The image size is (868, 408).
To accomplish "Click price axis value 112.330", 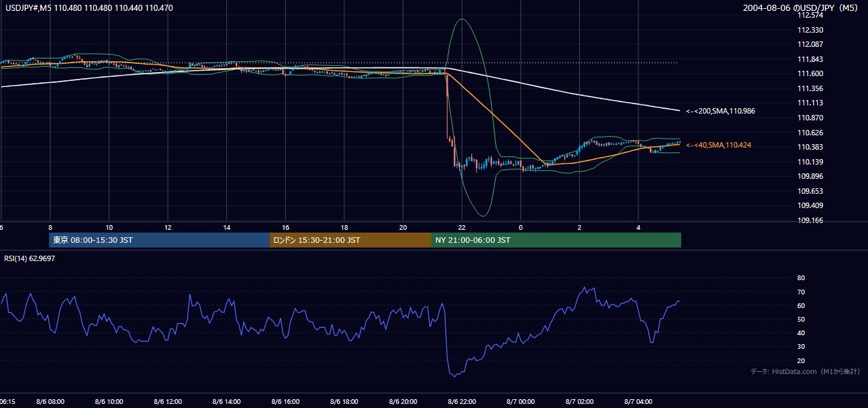I will [x=810, y=30].
